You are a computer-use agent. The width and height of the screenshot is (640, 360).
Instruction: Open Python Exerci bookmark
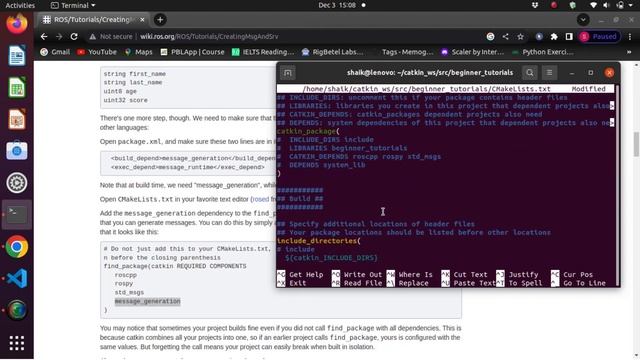[x=542, y=52]
